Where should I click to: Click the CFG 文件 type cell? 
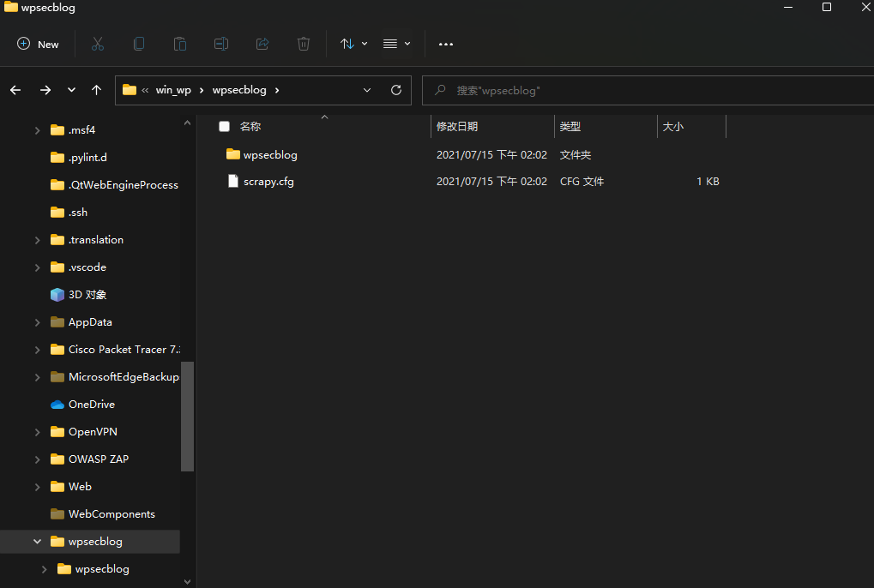pos(582,182)
